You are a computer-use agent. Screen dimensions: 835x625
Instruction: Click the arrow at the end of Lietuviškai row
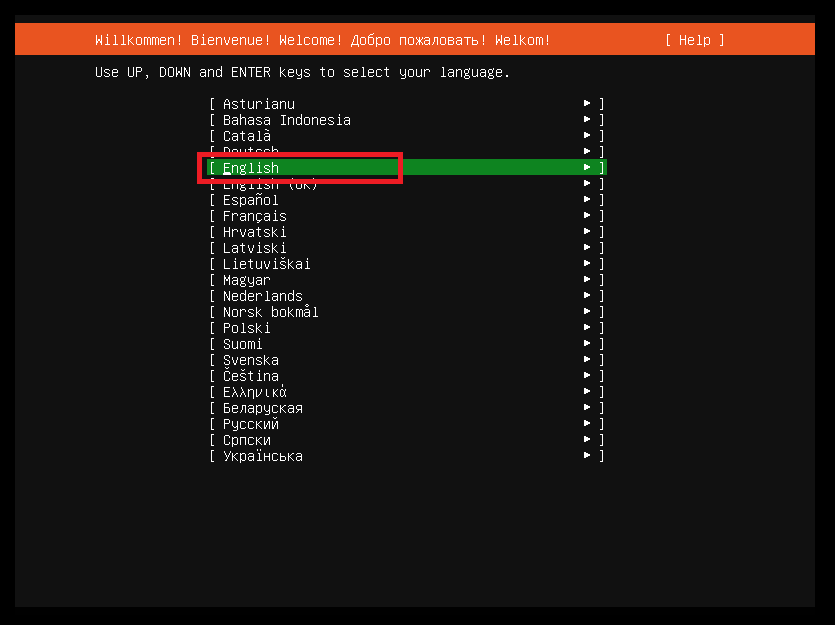[x=588, y=264]
